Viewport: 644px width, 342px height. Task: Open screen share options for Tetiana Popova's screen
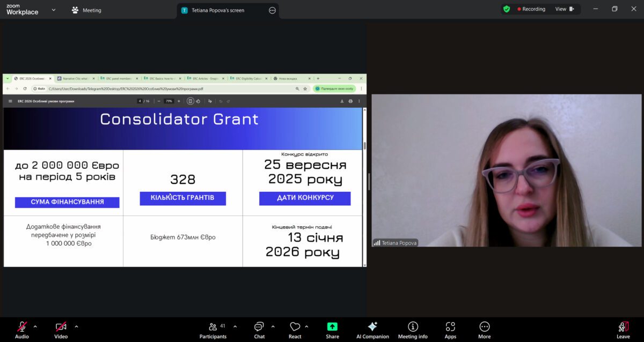[x=272, y=10]
